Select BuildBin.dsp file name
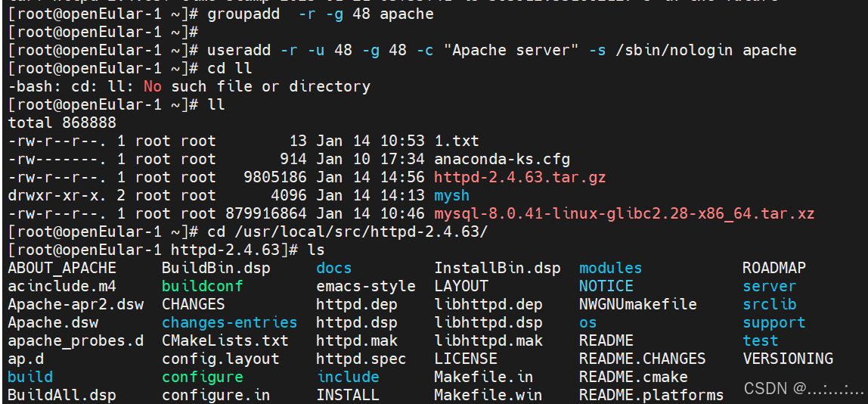Screen dimensions: 868x404 (x=216, y=269)
